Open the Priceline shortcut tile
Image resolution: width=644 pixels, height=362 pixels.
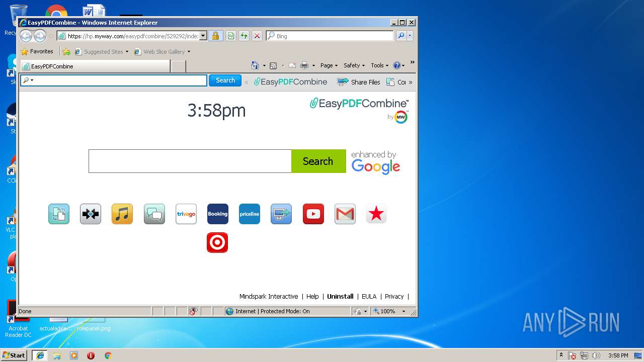250,214
